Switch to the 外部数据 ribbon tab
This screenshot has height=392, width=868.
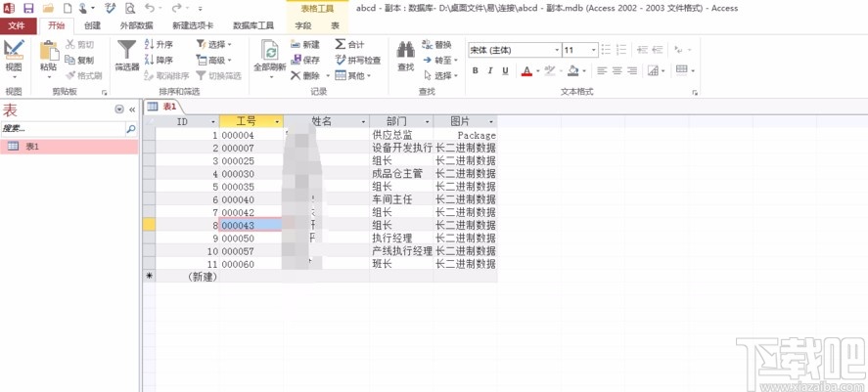click(x=137, y=25)
